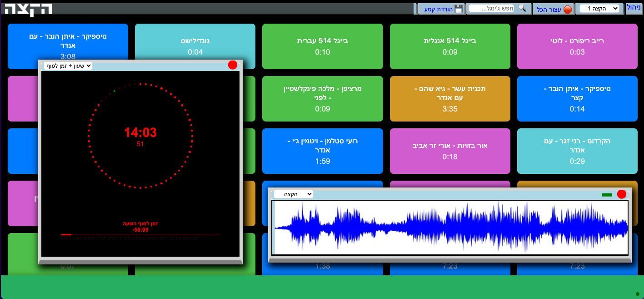Open the הקצה 1 output dropdown in the toolbar
Viewport: 644px width, 299px height.
pyautogui.click(x=599, y=9)
